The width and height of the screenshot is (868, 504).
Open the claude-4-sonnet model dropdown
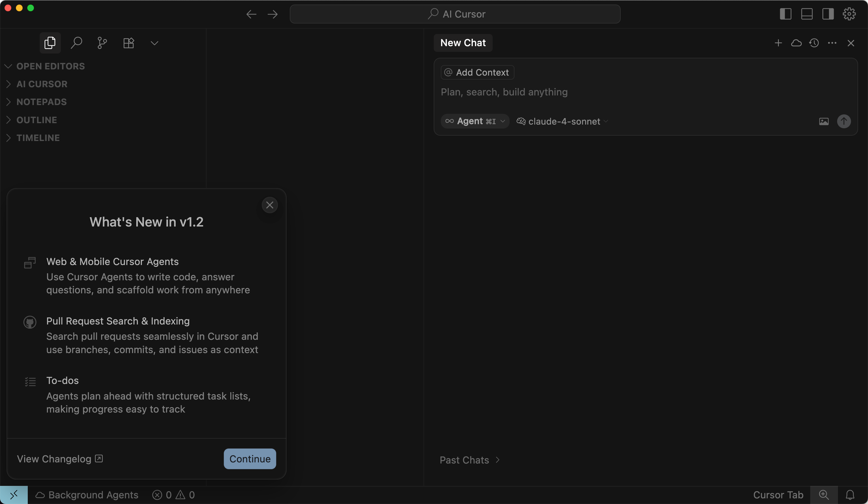(561, 121)
